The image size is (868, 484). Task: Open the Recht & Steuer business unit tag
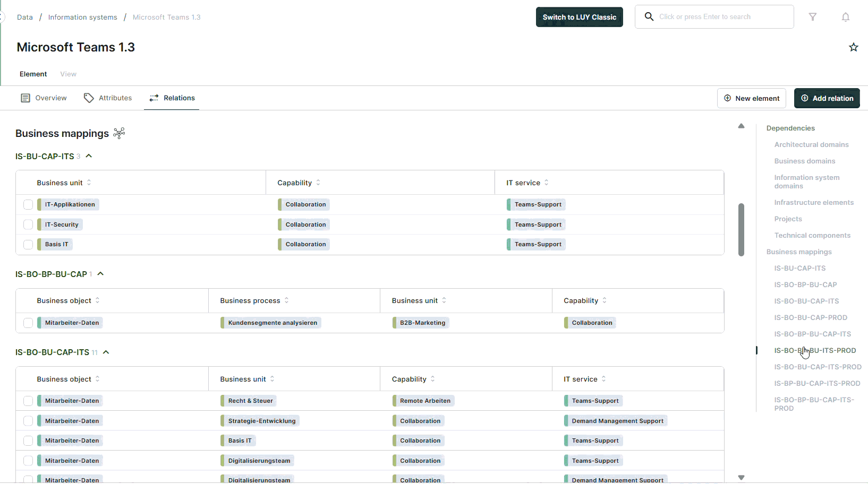249,401
